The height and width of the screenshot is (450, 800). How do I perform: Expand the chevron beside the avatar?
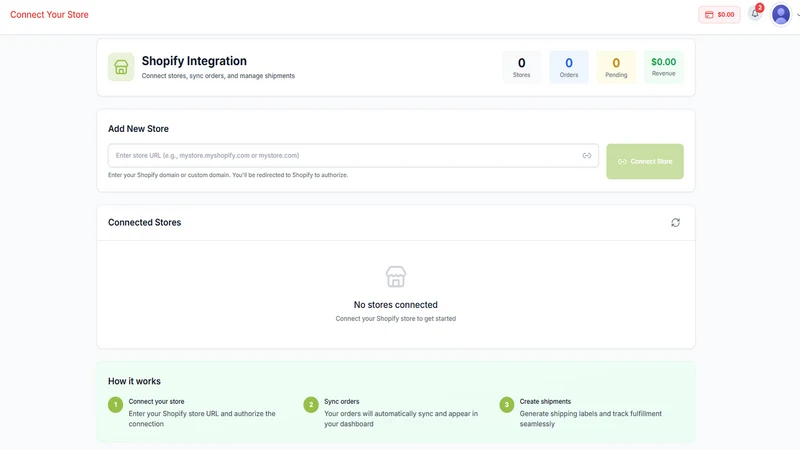[x=797, y=15]
